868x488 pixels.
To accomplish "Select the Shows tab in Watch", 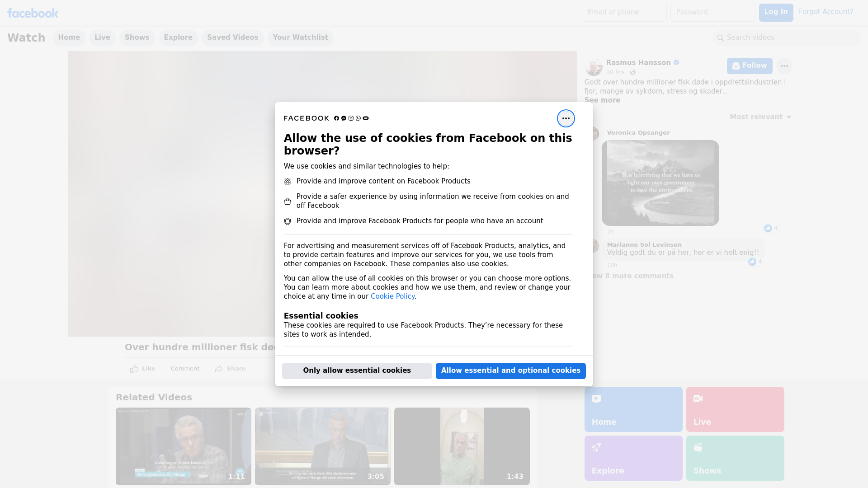I will tap(137, 38).
